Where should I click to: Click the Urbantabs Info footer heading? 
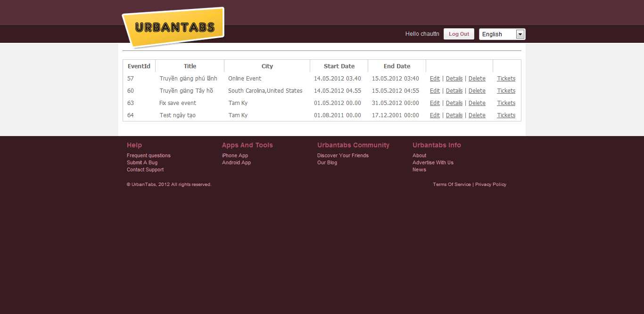(x=437, y=145)
